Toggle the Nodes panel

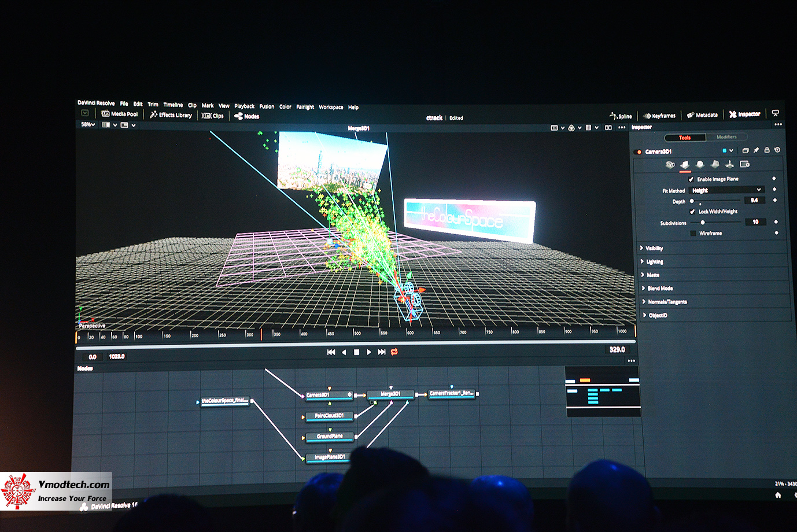tap(246, 116)
